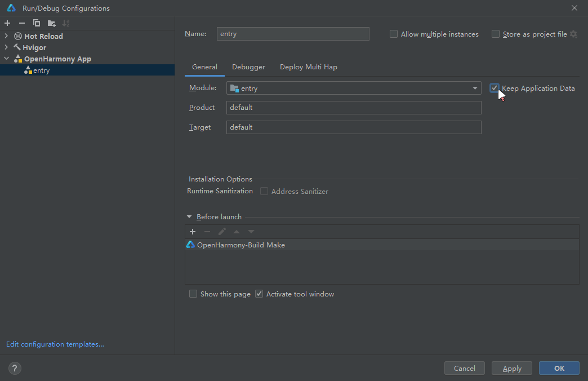Image resolution: width=588 pixels, height=381 pixels.
Task: Uncheck Activate tool window
Action: [259, 294]
